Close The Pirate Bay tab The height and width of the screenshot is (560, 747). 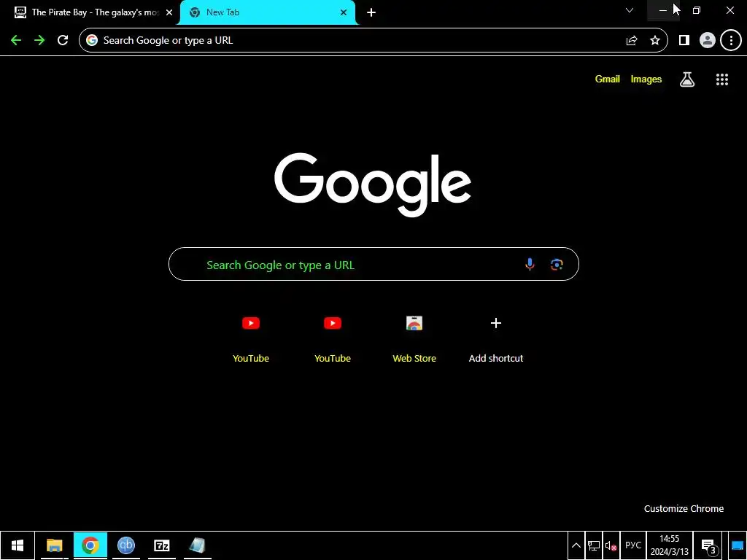[x=169, y=12]
